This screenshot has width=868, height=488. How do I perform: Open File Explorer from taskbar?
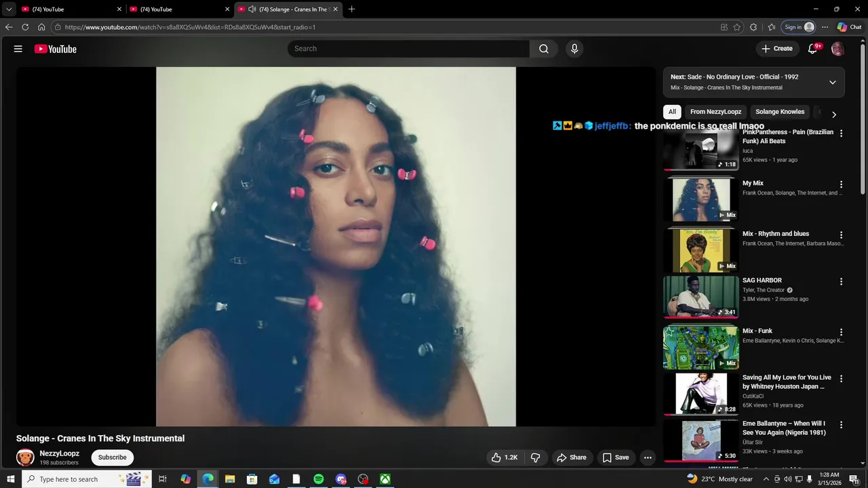pos(230,479)
